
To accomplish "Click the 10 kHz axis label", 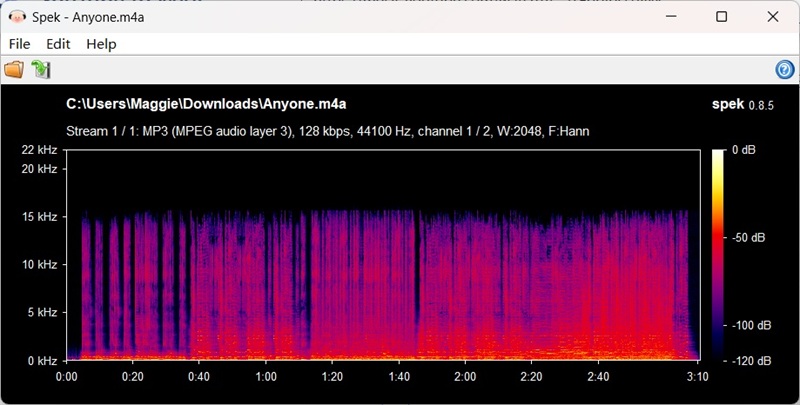I will tap(39, 265).
